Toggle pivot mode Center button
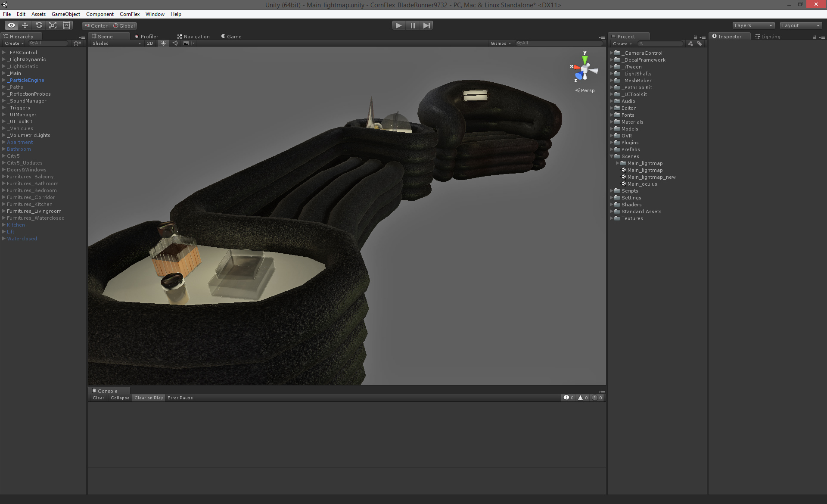This screenshot has height=504, width=827. (x=96, y=26)
